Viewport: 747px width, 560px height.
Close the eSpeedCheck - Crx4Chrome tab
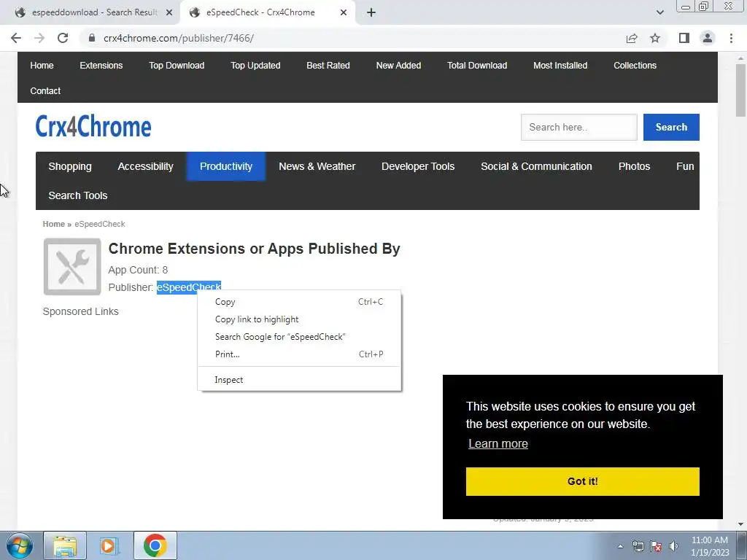pos(344,13)
